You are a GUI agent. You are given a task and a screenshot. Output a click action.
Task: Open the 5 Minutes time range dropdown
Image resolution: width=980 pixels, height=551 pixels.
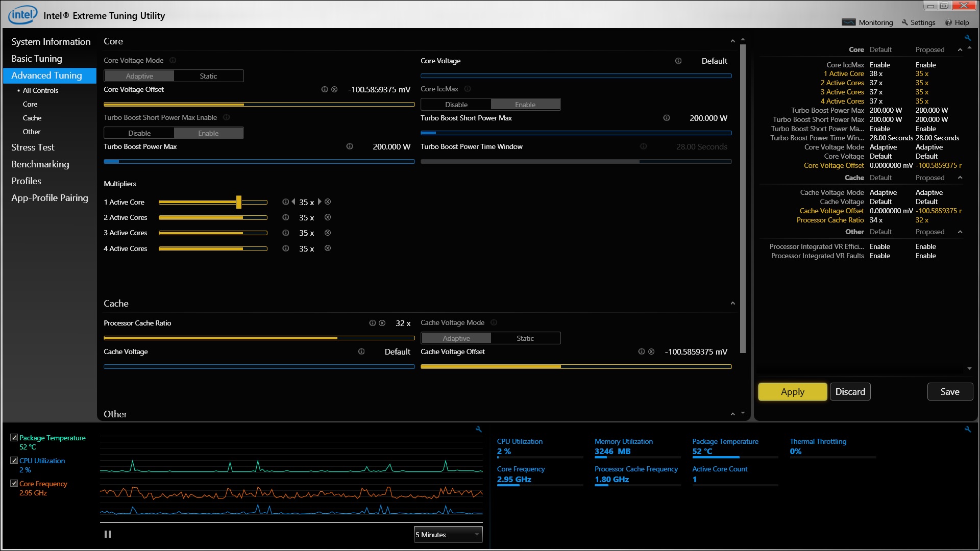[x=448, y=535]
